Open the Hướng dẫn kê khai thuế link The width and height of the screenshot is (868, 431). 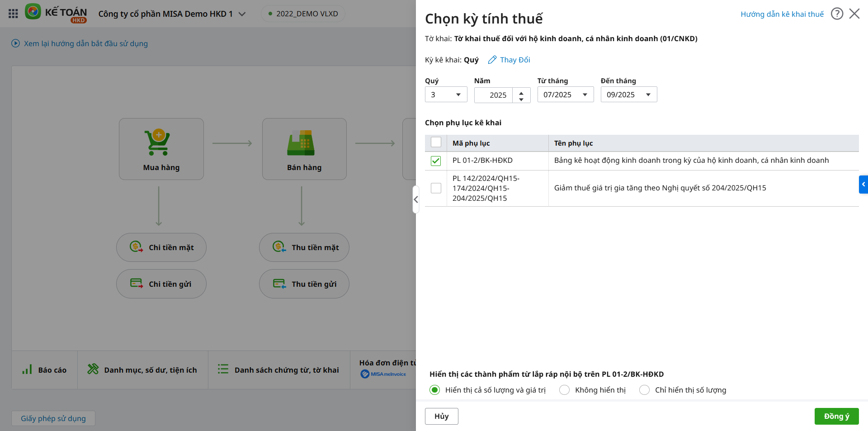click(782, 14)
